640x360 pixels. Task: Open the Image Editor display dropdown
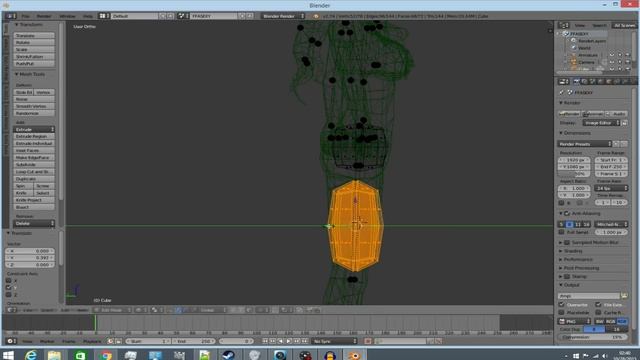click(x=601, y=123)
